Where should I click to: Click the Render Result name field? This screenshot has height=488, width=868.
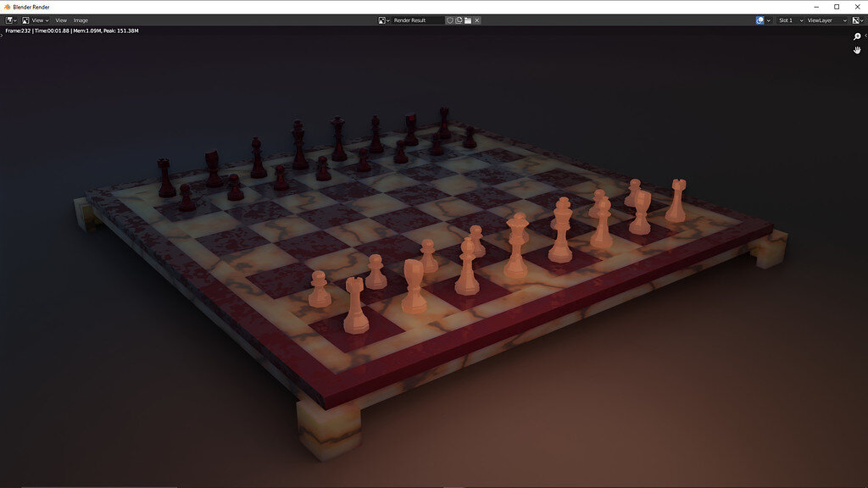coord(415,19)
